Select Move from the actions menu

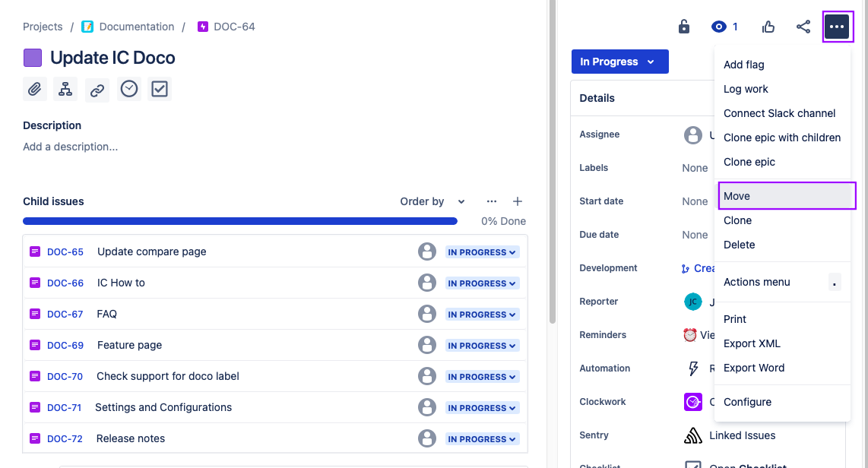tap(786, 196)
